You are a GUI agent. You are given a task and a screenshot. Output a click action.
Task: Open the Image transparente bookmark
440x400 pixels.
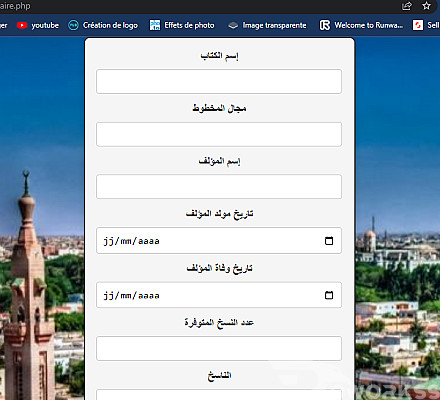267,25
